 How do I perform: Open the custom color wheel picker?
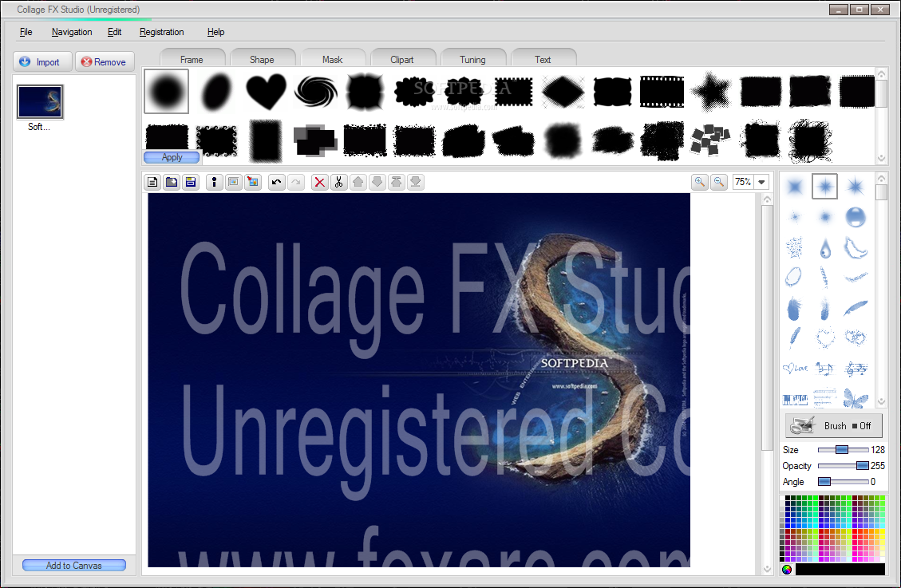click(787, 569)
